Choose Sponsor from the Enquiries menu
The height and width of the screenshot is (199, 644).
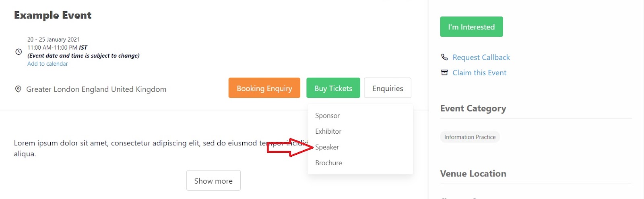[327, 116]
